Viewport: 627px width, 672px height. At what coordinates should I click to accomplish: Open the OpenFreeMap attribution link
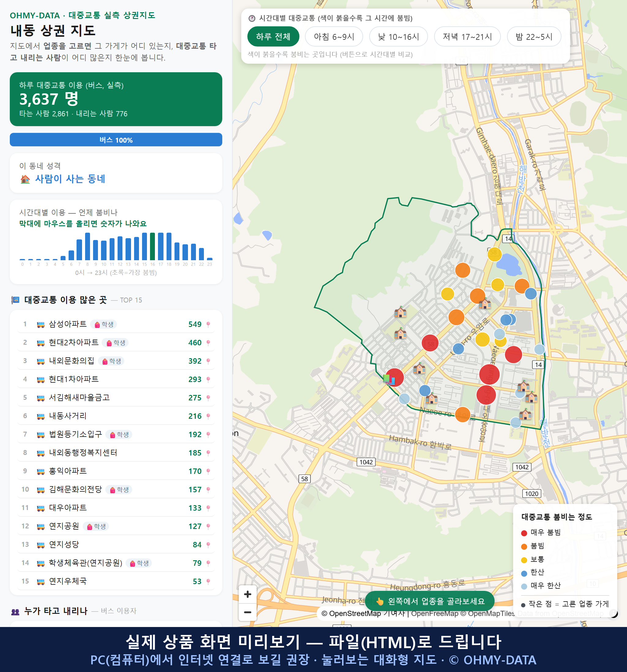click(x=435, y=614)
